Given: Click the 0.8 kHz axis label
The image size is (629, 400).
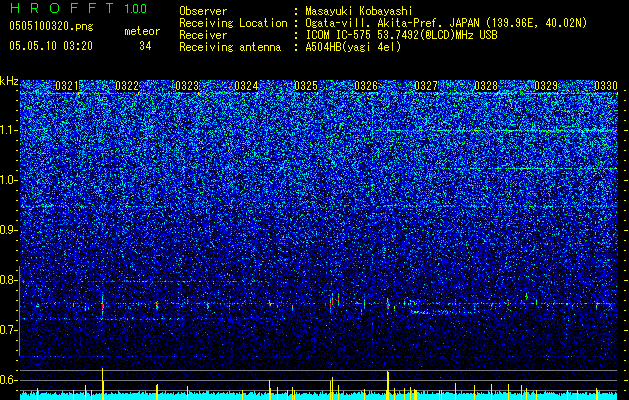Looking at the screenshot, I should click(9, 280).
